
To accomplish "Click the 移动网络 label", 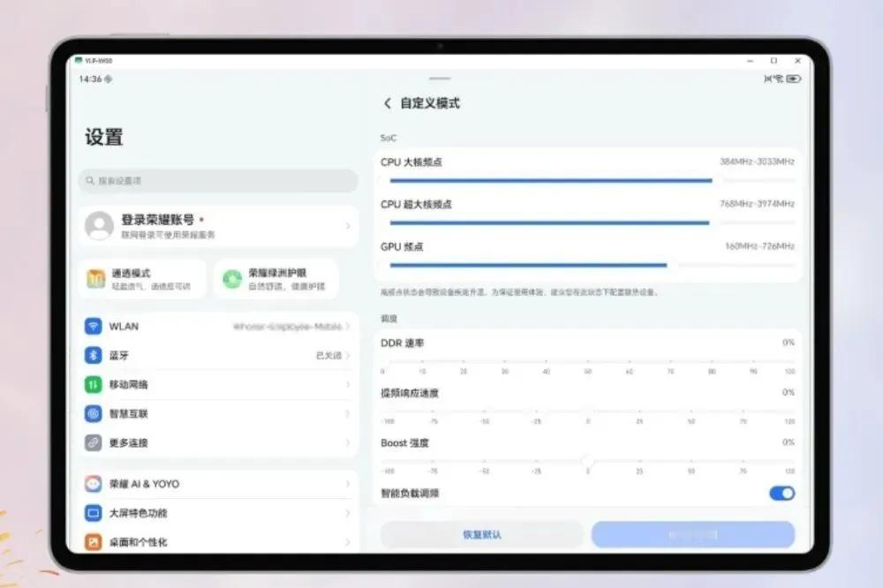I will [128, 385].
